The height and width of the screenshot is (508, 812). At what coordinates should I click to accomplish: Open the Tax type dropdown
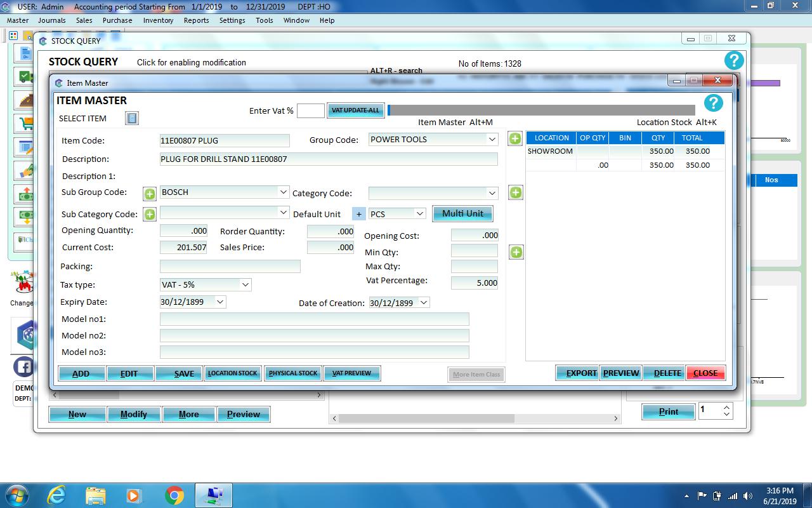(247, 284)
